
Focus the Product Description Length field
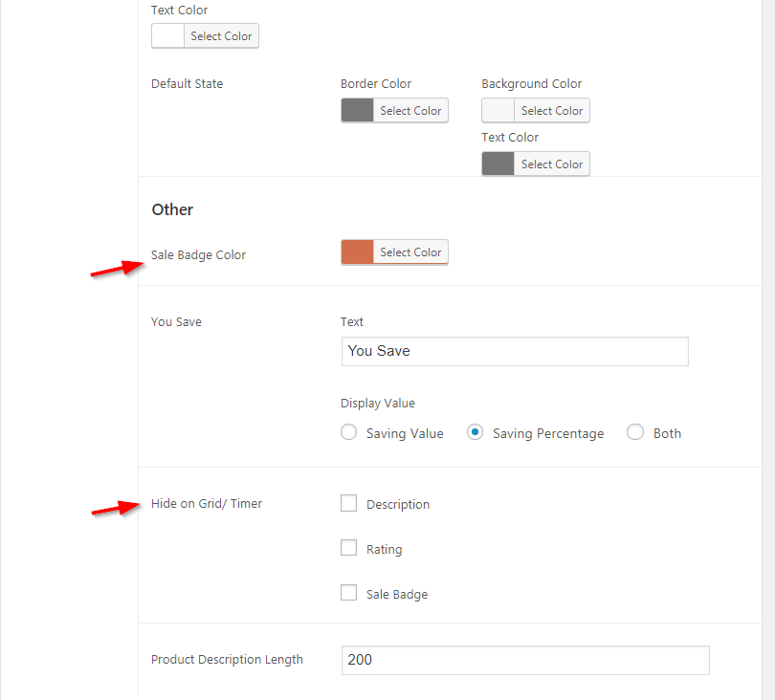[525, 660]
